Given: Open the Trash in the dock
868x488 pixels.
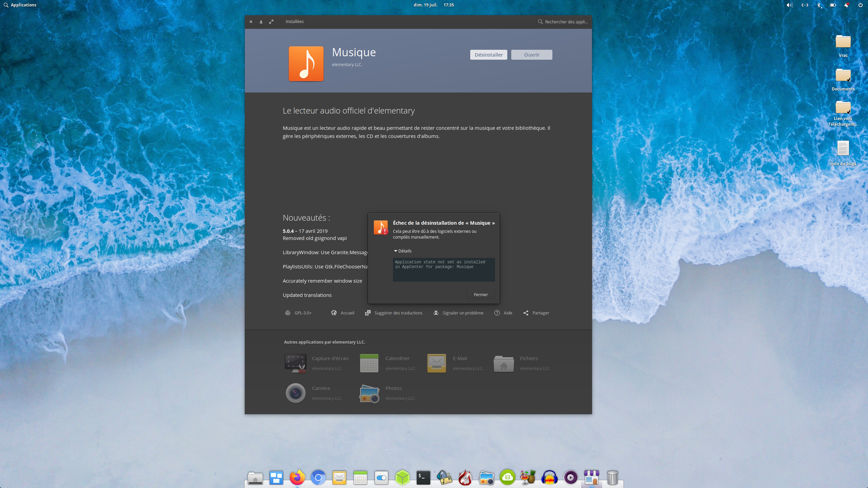Looking at the screenshot, I should [613, 477].
